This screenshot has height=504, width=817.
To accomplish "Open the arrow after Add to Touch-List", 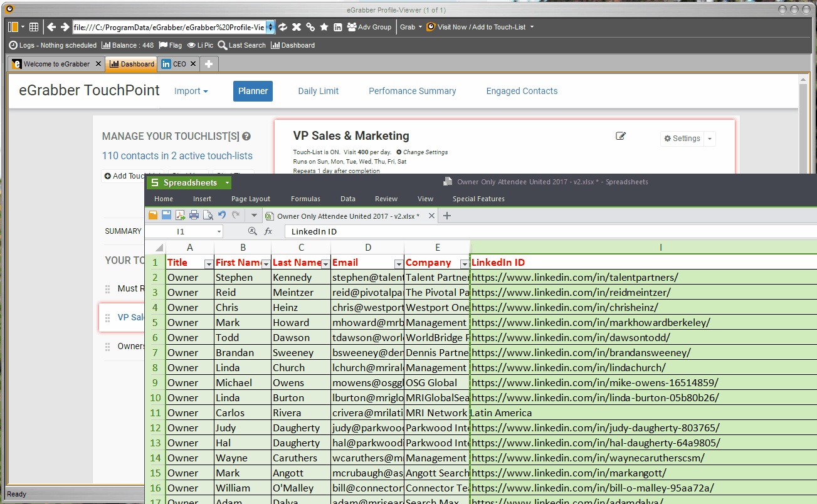I will click(x=532, y=27).
